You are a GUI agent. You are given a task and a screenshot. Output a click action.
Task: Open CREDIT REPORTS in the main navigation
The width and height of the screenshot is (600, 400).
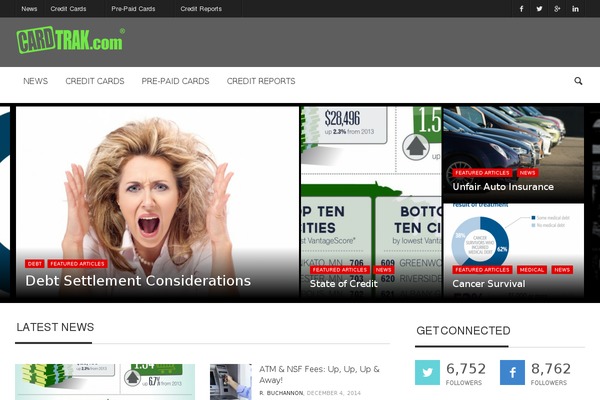261,81
